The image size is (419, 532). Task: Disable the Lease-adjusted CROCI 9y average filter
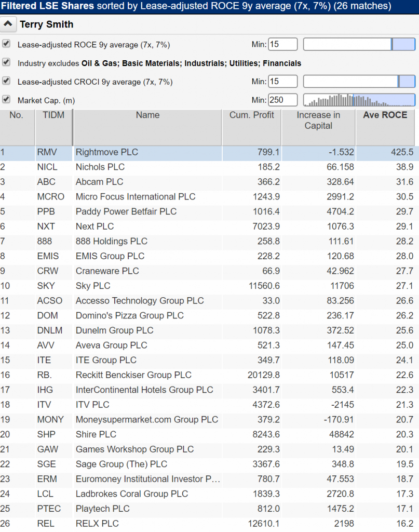6,81
